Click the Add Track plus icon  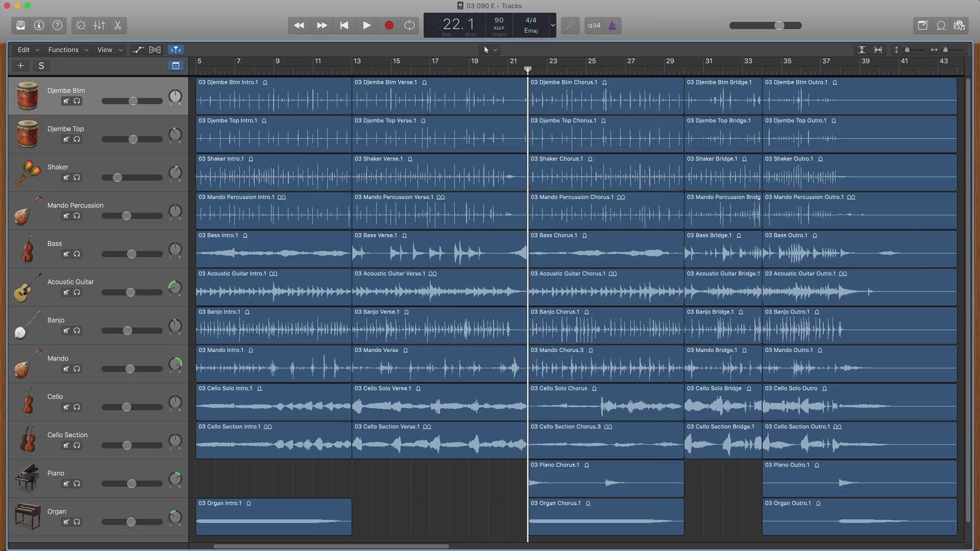click(20, 66)
